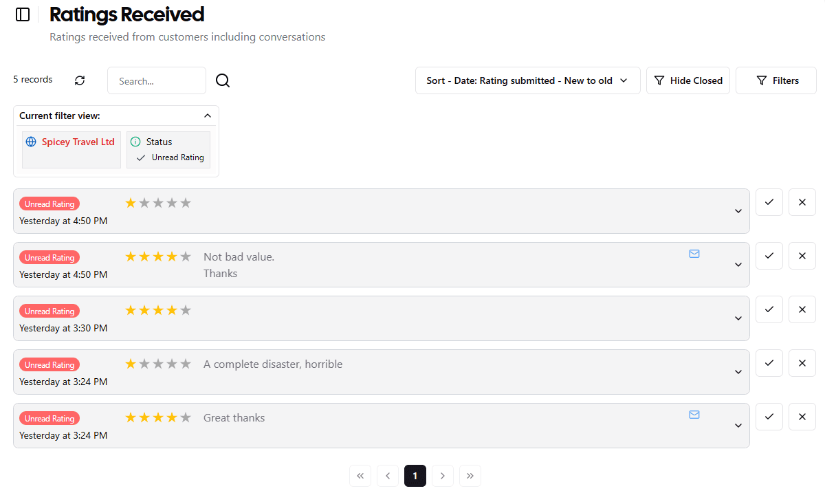Open the Sort by date dropdown
Screen dimensions: 825x504
tap(527, 80)
